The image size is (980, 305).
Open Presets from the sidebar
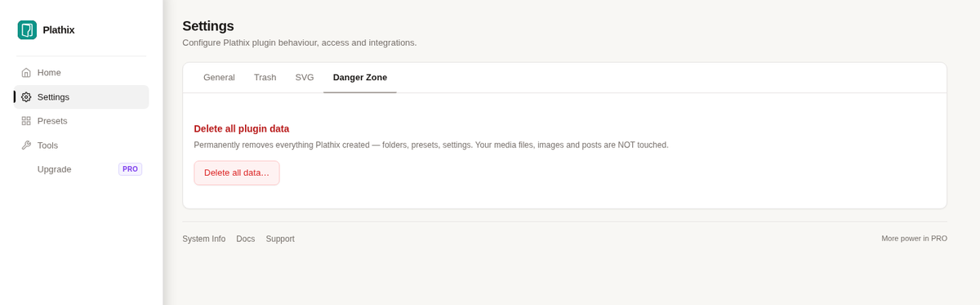coord(82,121)
